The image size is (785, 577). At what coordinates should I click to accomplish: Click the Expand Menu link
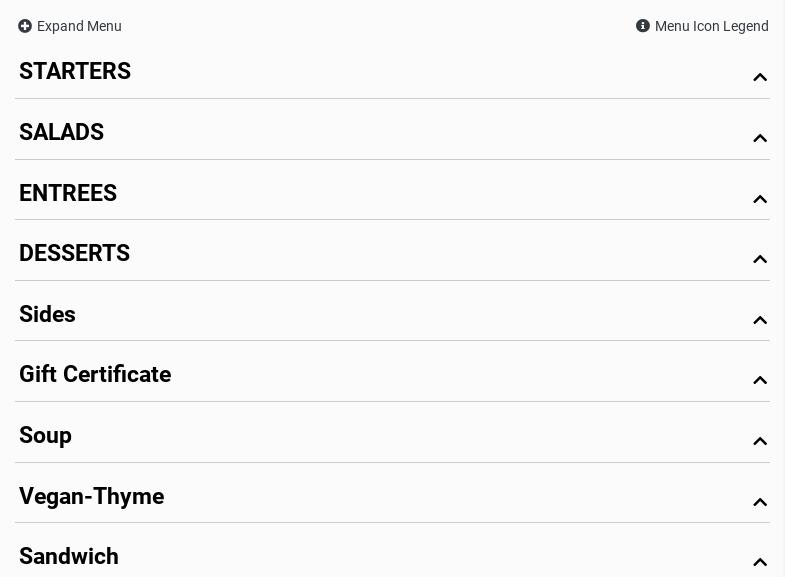79,26
